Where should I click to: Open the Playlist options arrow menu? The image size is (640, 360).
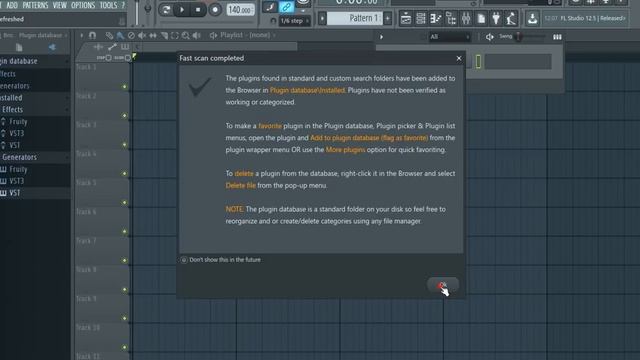pyautogui.click(x=82, y=36)
